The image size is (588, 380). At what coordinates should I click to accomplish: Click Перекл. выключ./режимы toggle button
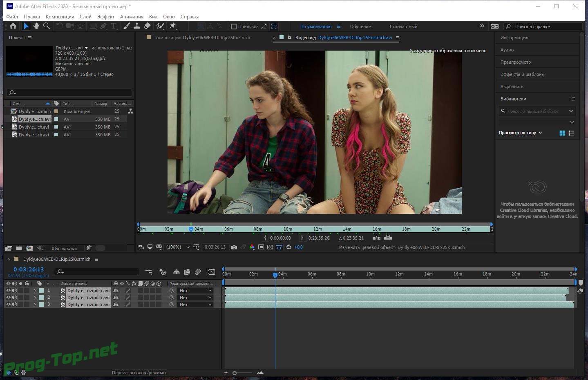(x=139, y=373)
